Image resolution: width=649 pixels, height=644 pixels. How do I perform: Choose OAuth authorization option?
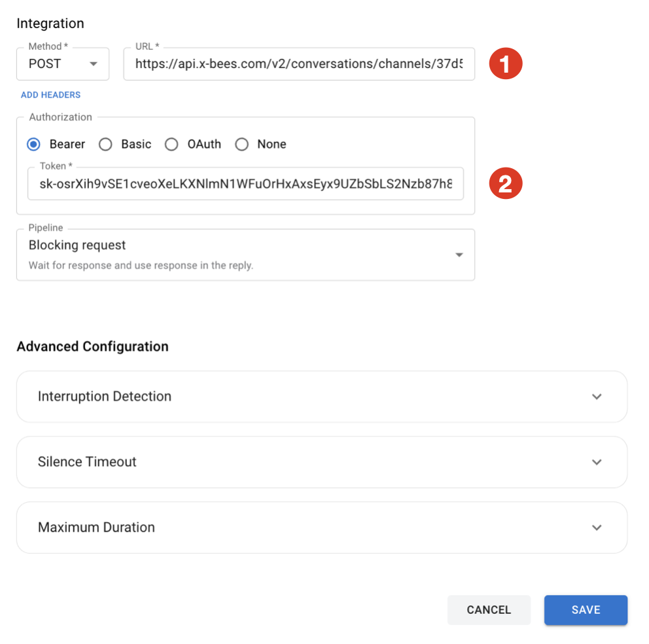[x=171, y=144]
